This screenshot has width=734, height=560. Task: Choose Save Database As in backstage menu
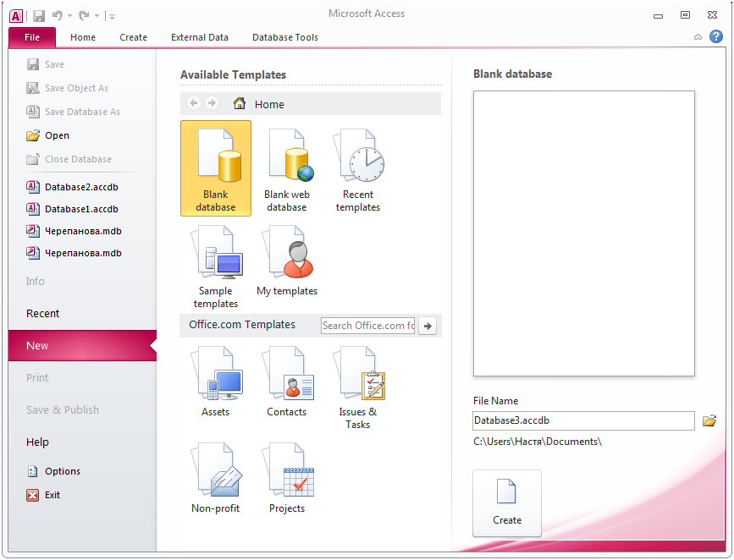click(x=73, y=112)
